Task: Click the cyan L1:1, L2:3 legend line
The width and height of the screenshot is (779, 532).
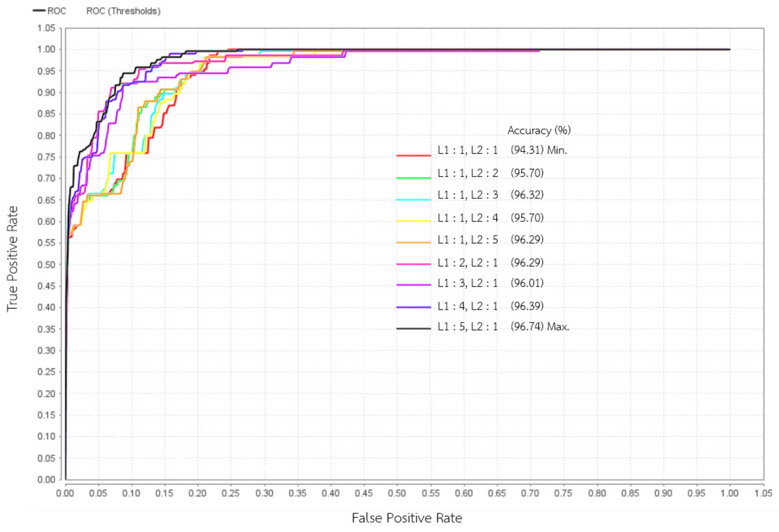Action: pos(413,200)
